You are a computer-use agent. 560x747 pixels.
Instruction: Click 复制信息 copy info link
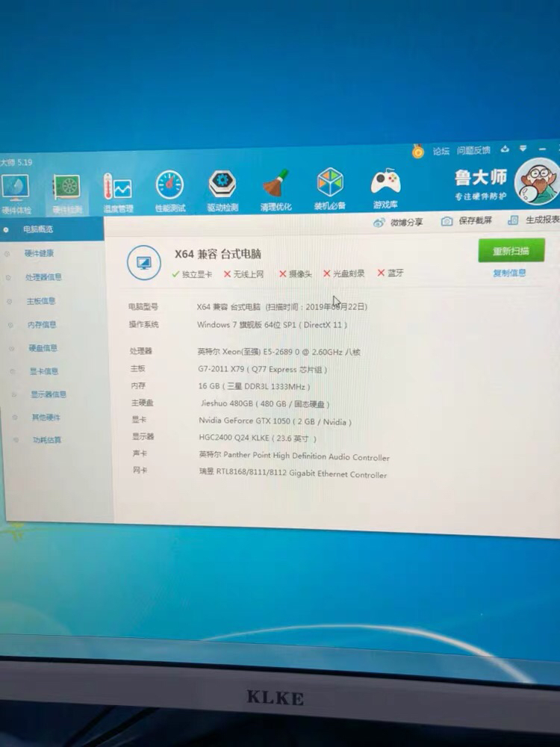tap(509, 273)
